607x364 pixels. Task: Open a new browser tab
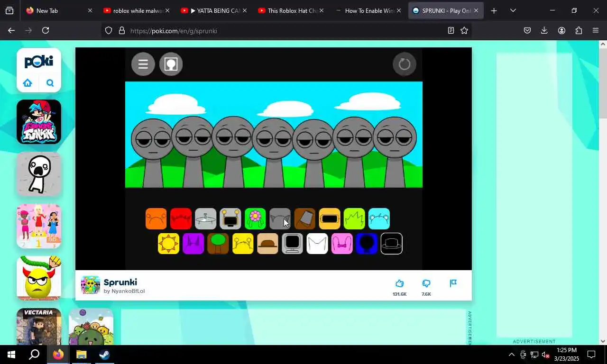[494, 10]
